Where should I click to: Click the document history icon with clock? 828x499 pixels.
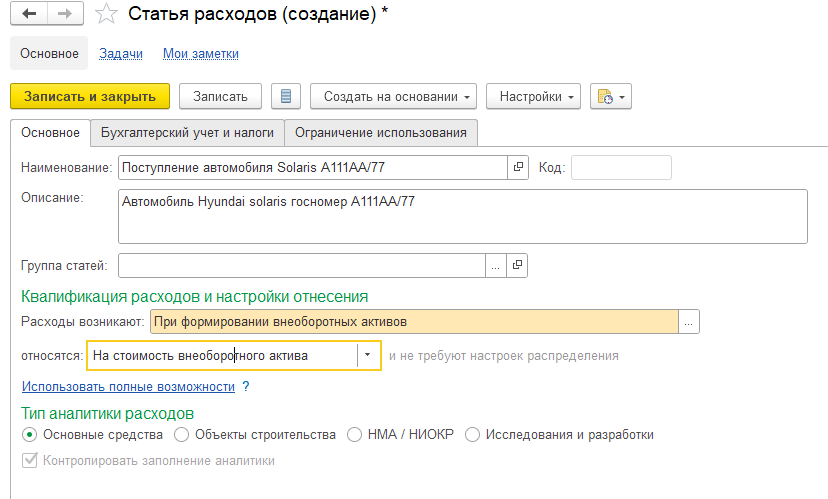click(610, 97)
